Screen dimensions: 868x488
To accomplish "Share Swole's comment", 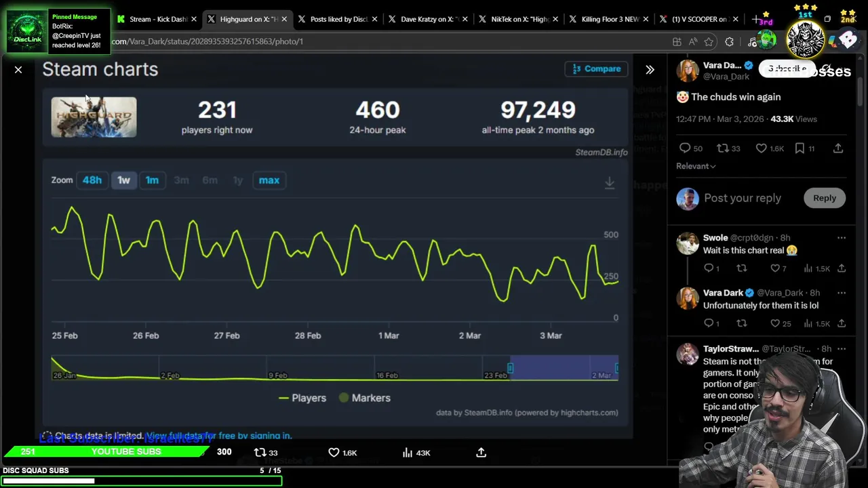I will tap(842, 268).
